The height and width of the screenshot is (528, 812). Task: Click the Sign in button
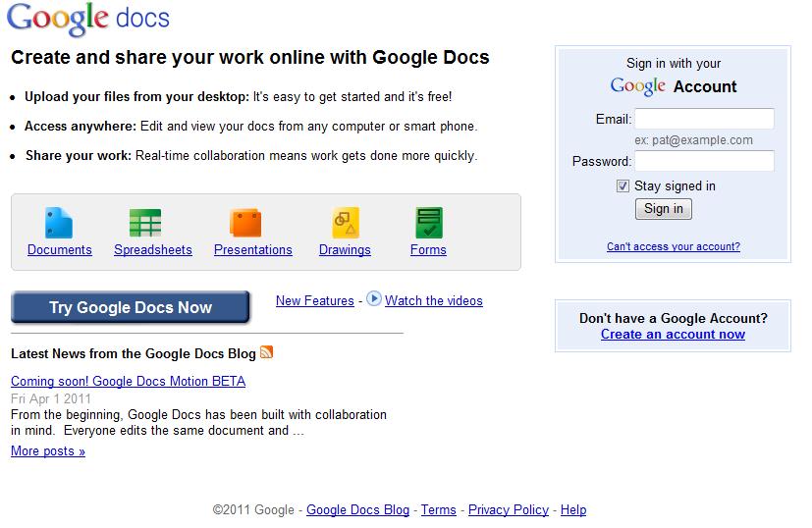tap(664, 209)
